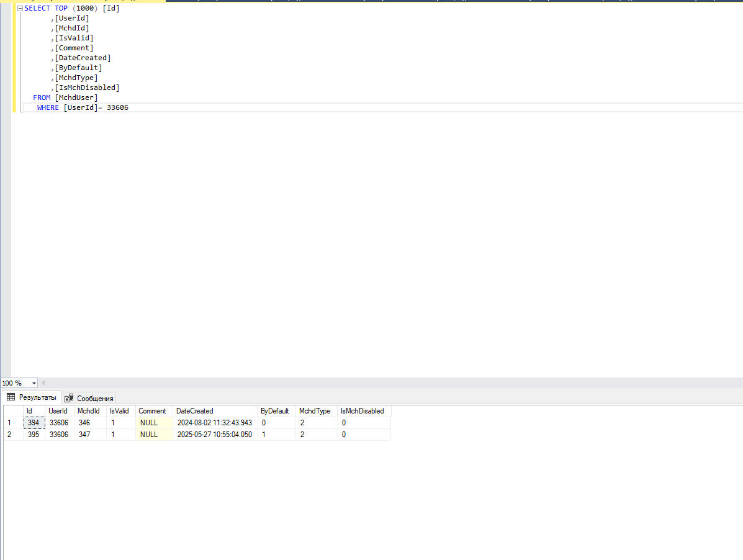Click the select-all corner cell of results grid
The image size is (743, 560).
(13, 411)
